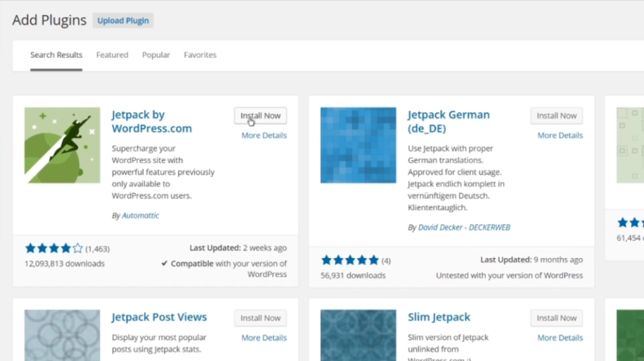Install Jetpack by WordPress.com plugin
Image resolution: width=644 pixels, height=361 pixels.
coord(261,115)
